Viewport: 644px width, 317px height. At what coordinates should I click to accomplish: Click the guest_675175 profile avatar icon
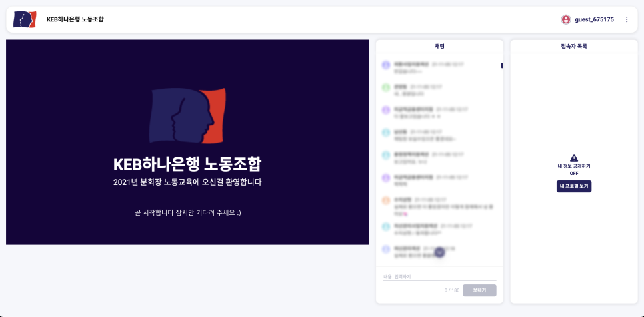coord(566,19)
